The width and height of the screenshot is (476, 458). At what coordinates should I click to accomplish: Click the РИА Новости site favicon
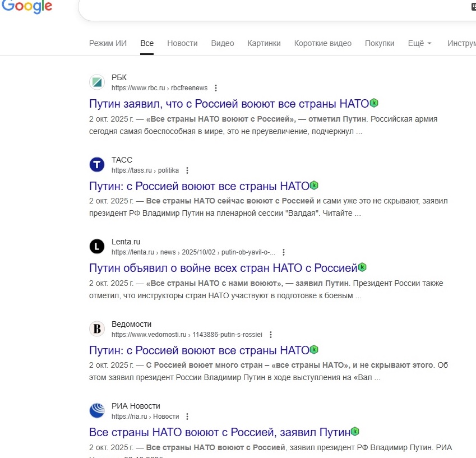[97, 411]
